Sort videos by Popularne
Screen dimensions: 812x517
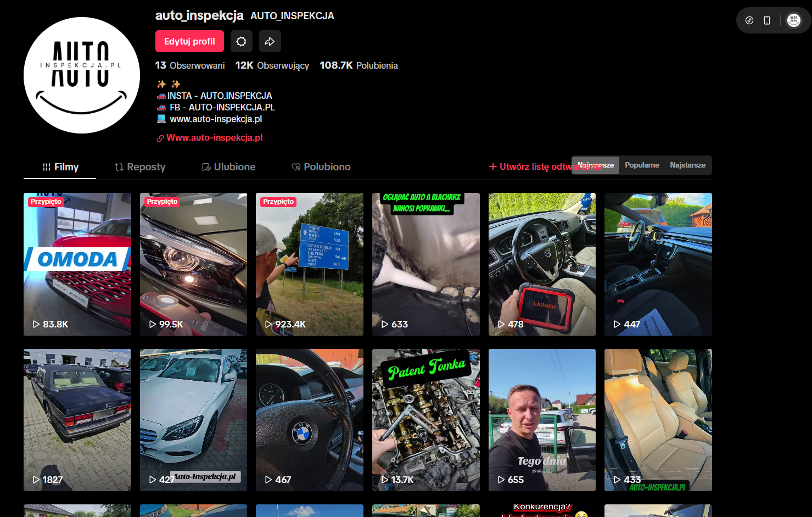(x=642, y=165)
